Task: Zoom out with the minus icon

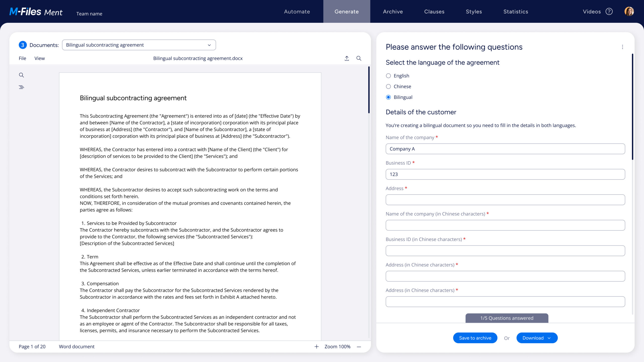Action: click(x=359, y=347)
